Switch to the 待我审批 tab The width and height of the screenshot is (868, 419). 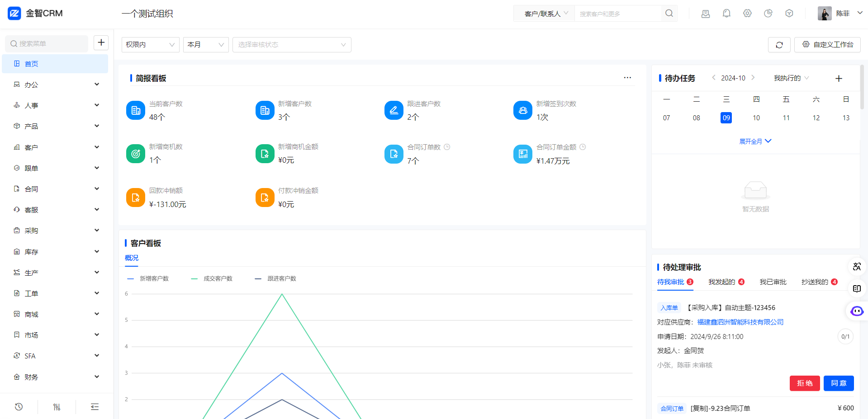(675, 282)
